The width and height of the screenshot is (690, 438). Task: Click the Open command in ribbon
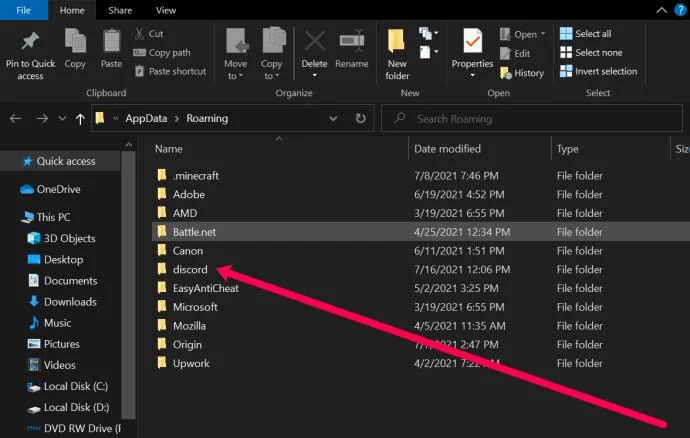[522, 34]
